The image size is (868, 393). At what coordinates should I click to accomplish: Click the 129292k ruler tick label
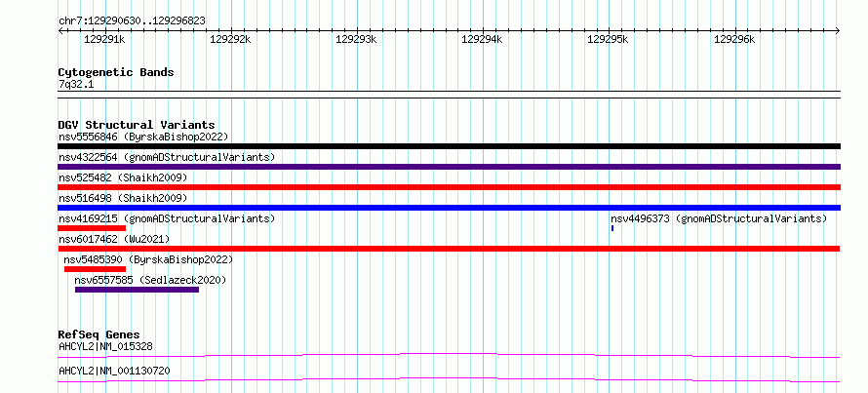click(230, 39)
